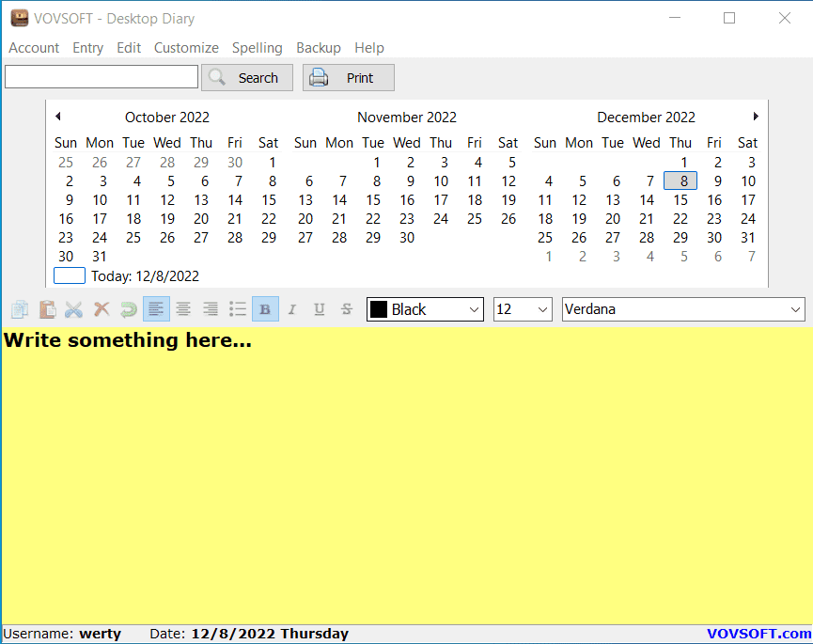Select center text alignment icon
This screenshot has height=644, width=813.
coord(183,309)
